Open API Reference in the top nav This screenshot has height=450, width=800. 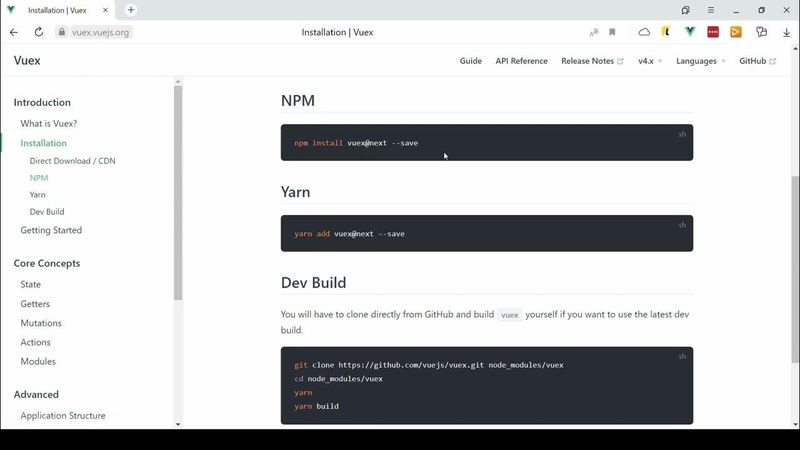[521, 61]
